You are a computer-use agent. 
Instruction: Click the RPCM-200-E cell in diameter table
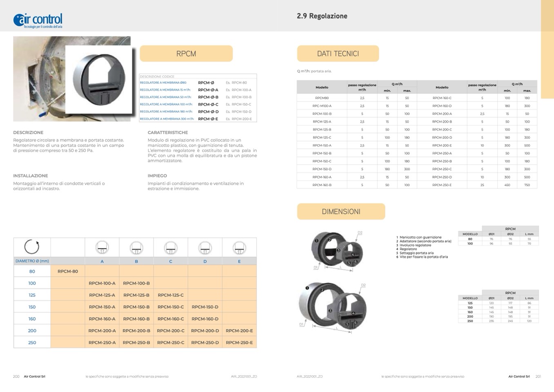239,331
